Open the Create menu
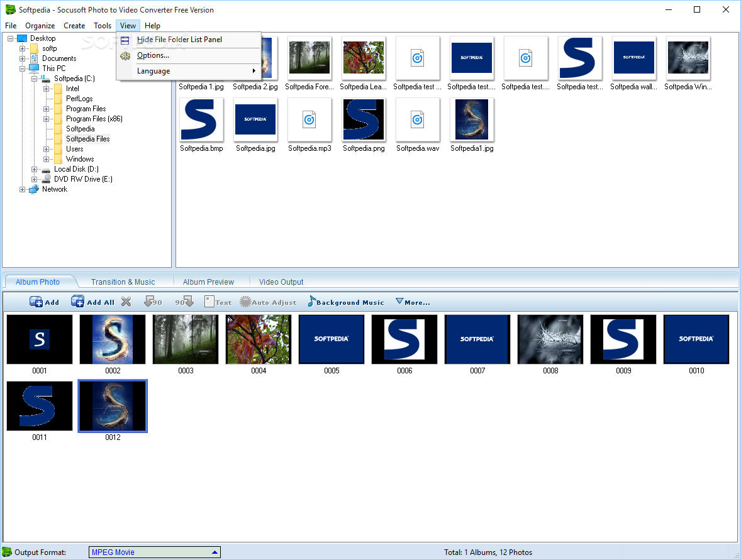This screenshot has height=560, width=741. [74, 26]
